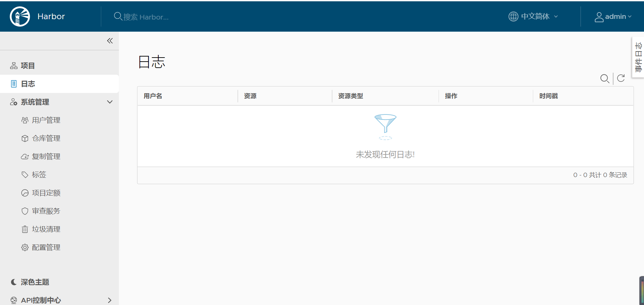Click the 标签 tag icon

pos(25,175)
